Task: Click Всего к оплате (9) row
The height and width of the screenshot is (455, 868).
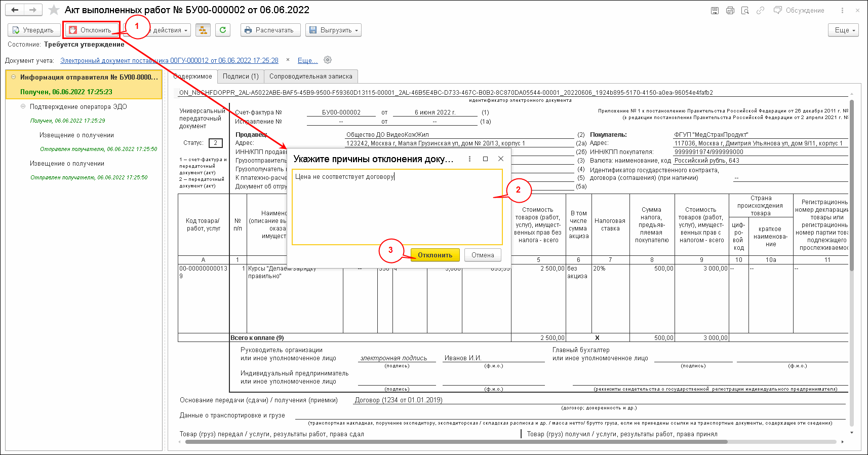Action: 257,338
